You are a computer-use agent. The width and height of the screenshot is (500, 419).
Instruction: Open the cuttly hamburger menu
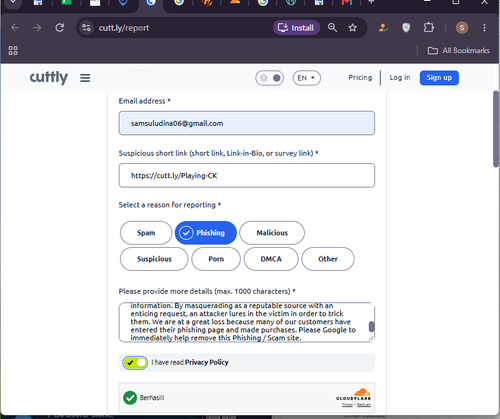85,78
